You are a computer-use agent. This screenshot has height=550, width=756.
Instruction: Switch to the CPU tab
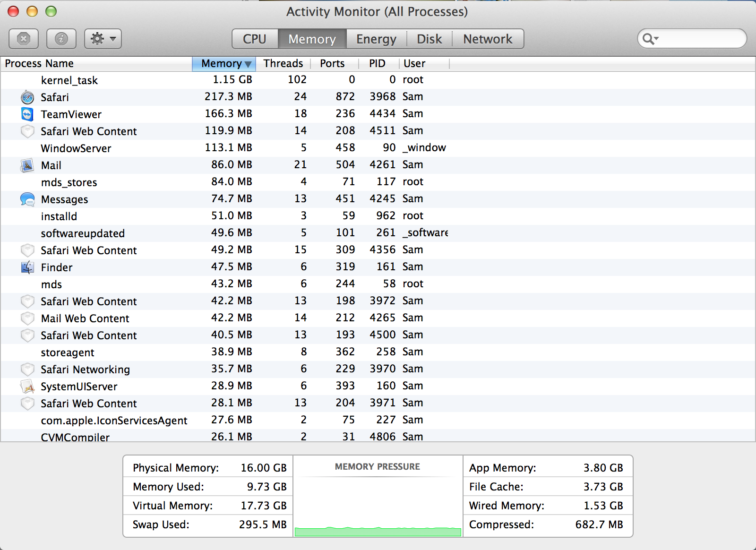click(255, 39)
